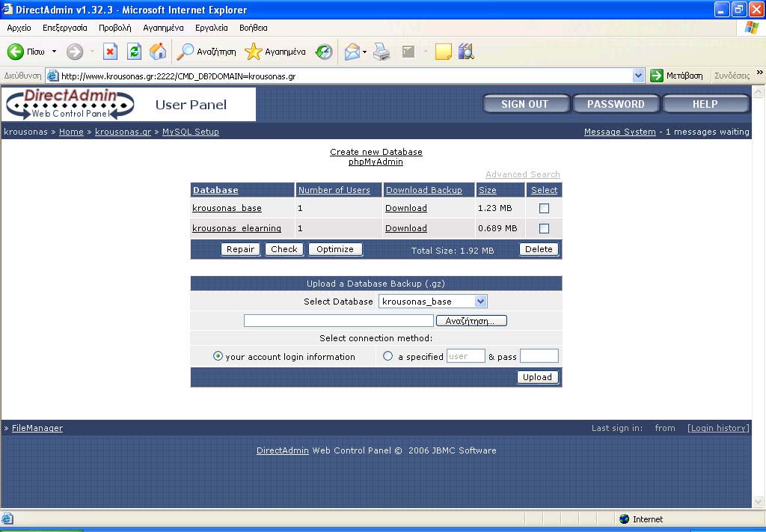Click the Research books icon

tap(466, 52)
